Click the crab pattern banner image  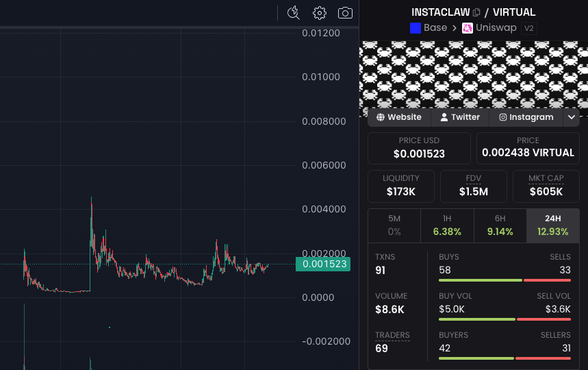(474, 75)
